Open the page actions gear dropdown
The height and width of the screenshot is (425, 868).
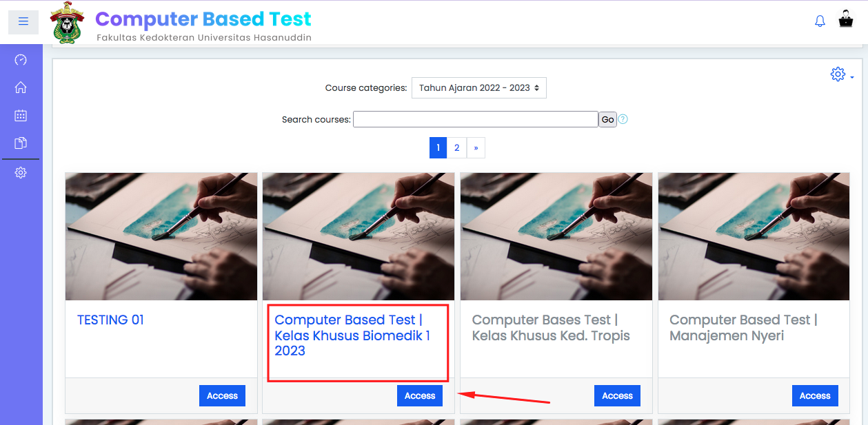pyautogui.click(x=842, y=74)
